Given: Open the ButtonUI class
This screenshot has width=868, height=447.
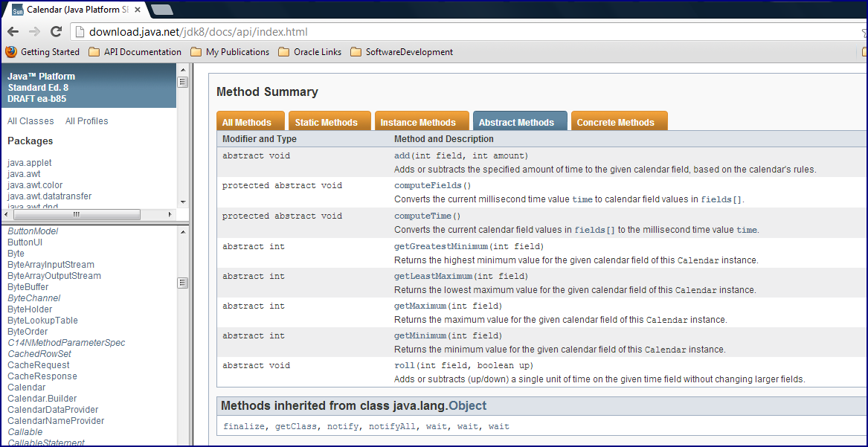Looking at the screenshot, I should [25, 242].
